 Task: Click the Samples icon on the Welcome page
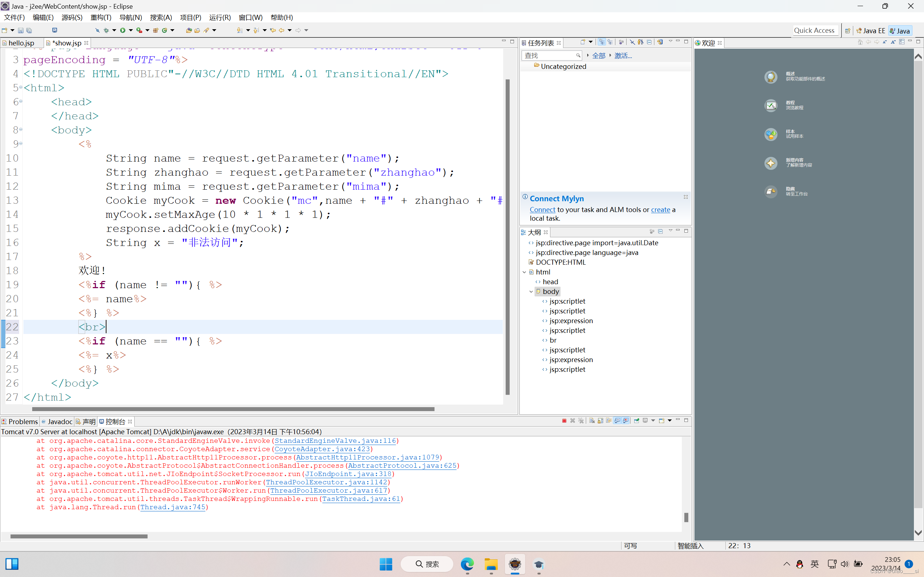[771, 134]
